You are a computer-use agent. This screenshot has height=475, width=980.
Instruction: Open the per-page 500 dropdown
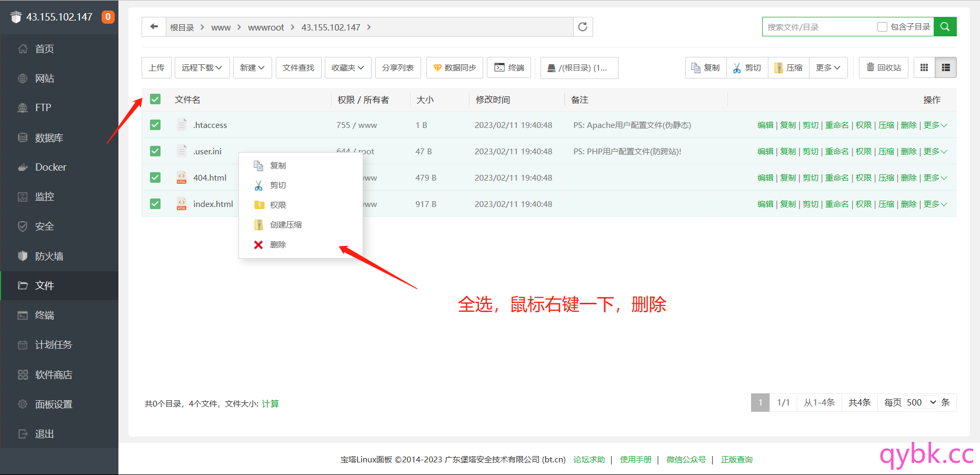pos(922,402)
